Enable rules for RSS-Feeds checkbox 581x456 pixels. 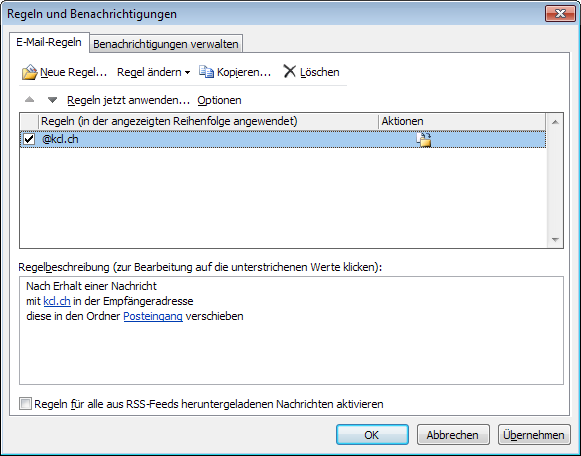[x=26, y=403]
